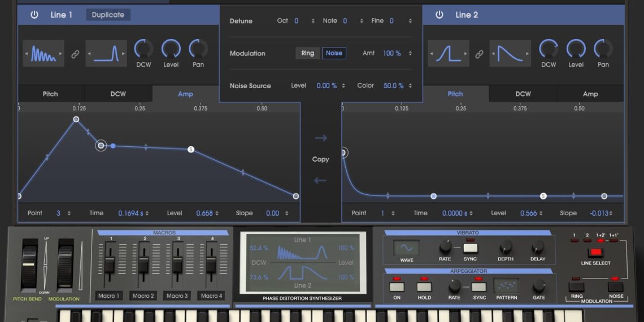This screenshot has width=644, height=322.
Task: Change Noise Source Level stepper
Action: [x=343, y=86]
